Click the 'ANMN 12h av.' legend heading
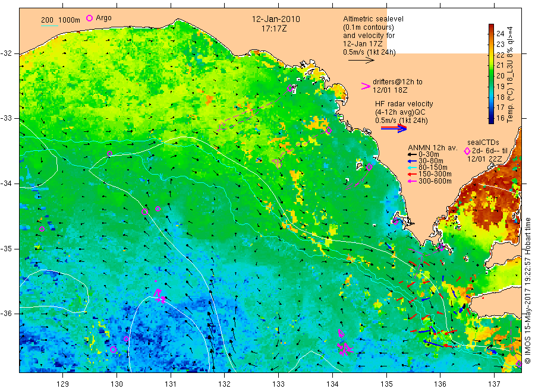 (x=433, y=148)
